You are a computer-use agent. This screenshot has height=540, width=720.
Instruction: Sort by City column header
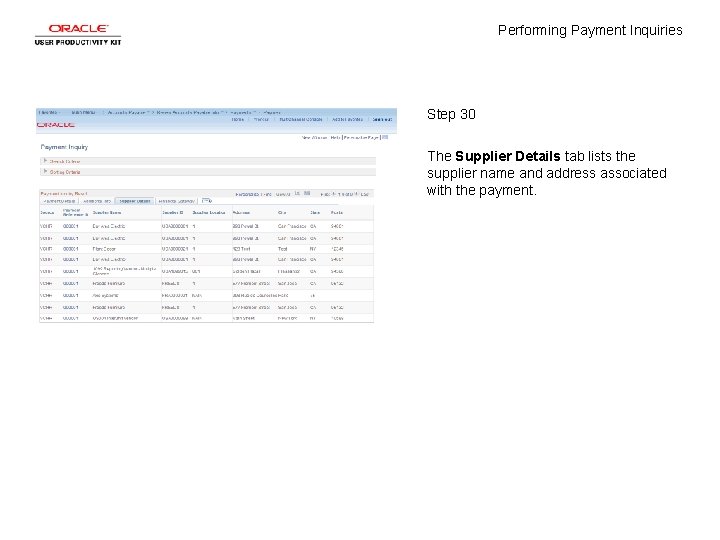coord(282,213)
